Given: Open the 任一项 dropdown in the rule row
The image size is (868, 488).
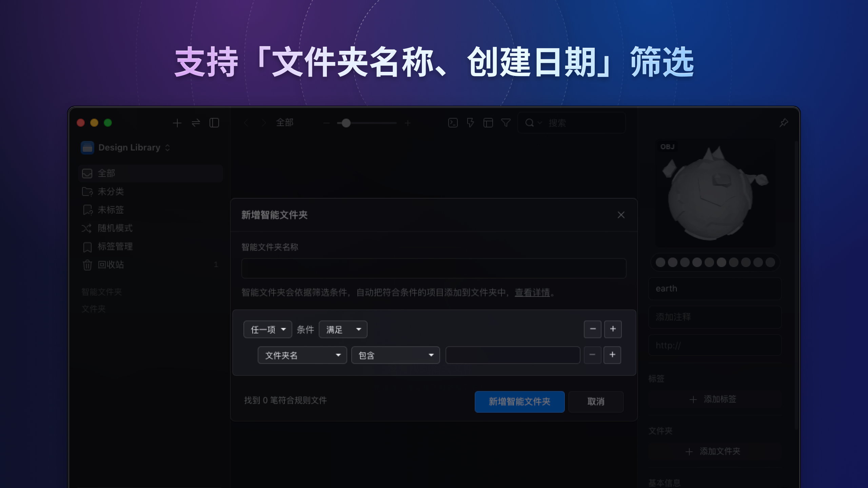Looking at the screenshot, I should tap(268, 329).
